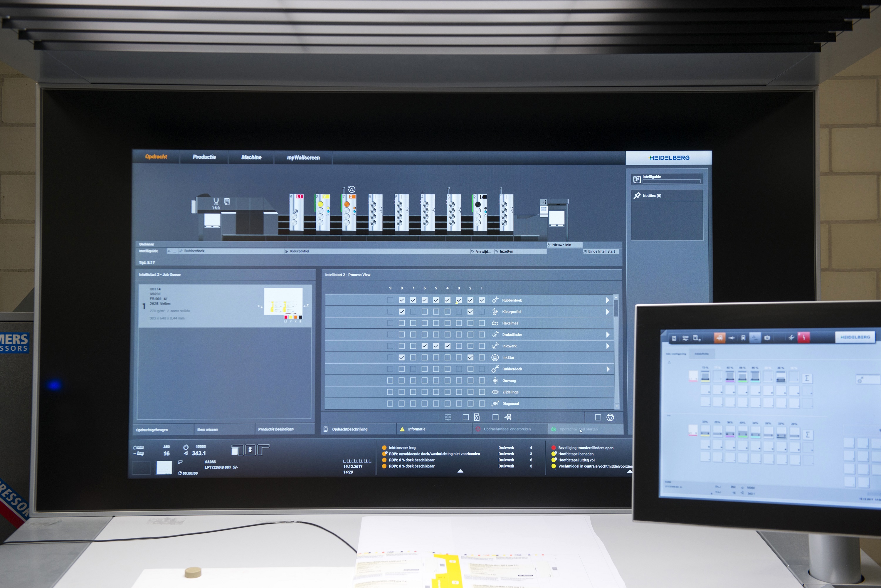The image size is (881, 588).
Task: Click upper sigma button on small monitor
Action: click(807, 378)
